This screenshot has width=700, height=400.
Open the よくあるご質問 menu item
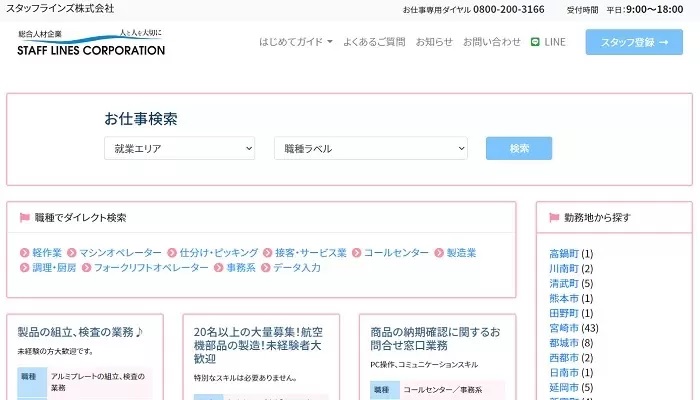click(x=373, y=43)
